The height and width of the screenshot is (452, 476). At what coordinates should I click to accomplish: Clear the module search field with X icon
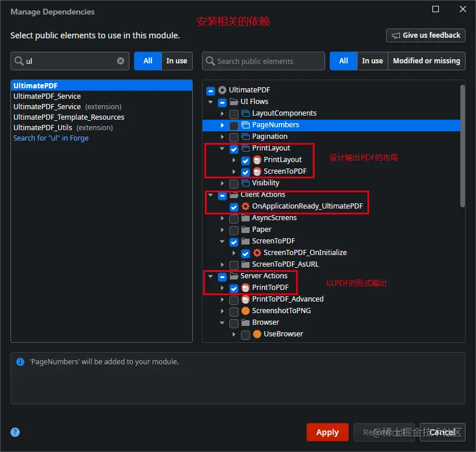click(121, 61)
